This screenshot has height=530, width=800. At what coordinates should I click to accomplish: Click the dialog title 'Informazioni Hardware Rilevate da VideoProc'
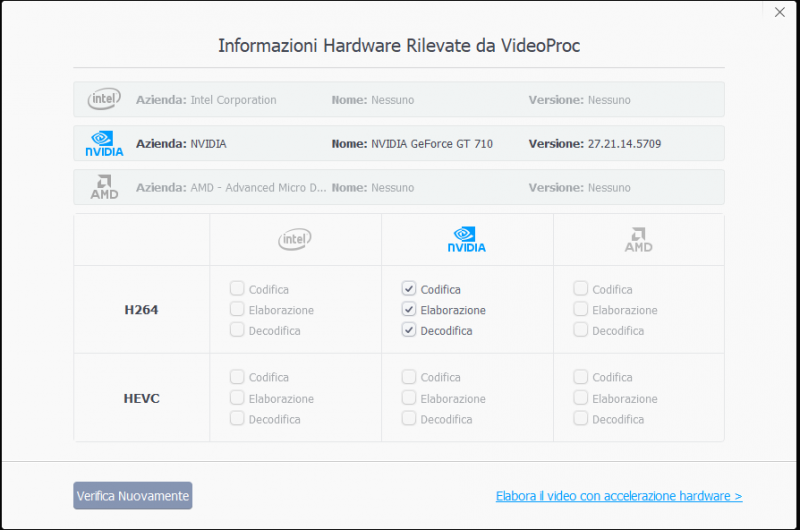399,45
